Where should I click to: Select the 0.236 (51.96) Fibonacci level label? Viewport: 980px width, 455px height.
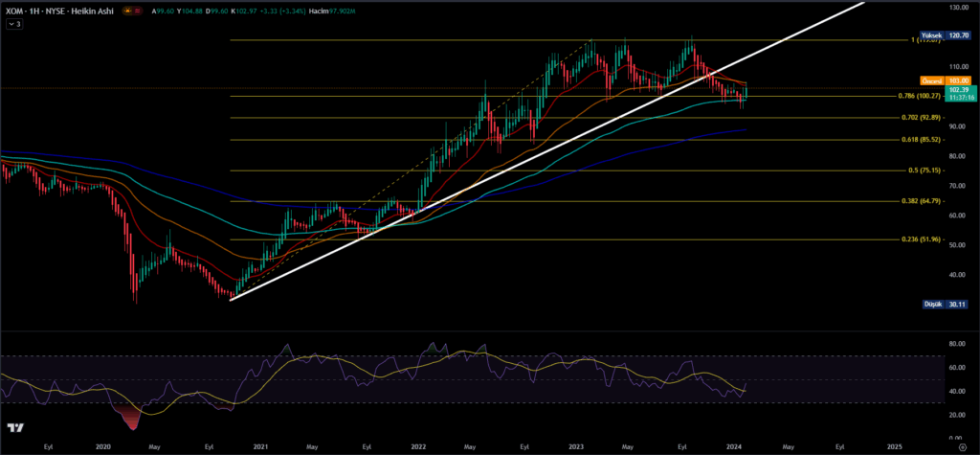[x=922, y=239]
